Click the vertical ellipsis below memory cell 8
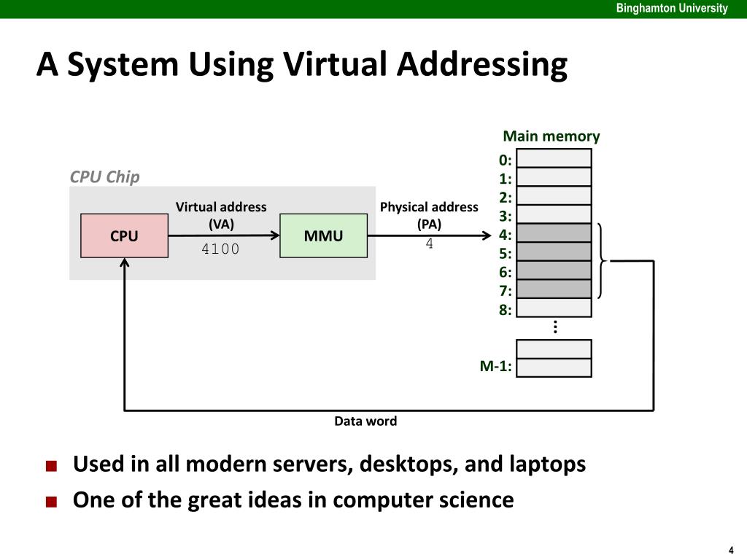 (555, 327)
